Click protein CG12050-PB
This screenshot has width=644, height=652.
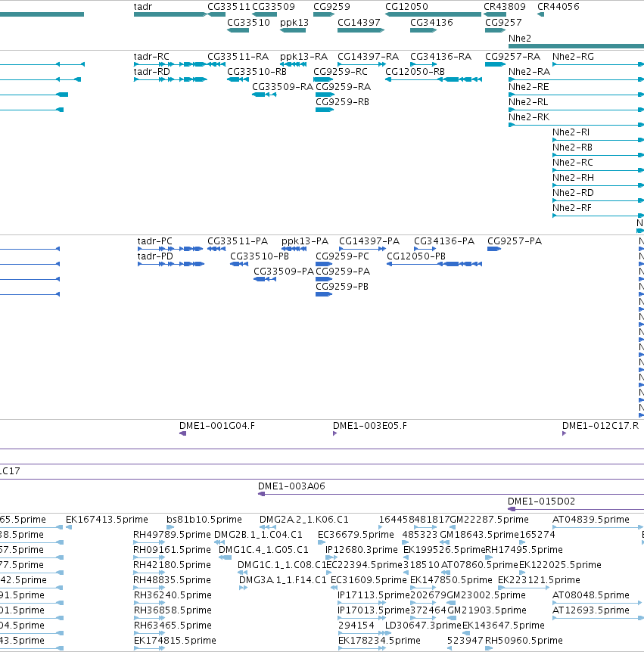click(x=416, y=256)
